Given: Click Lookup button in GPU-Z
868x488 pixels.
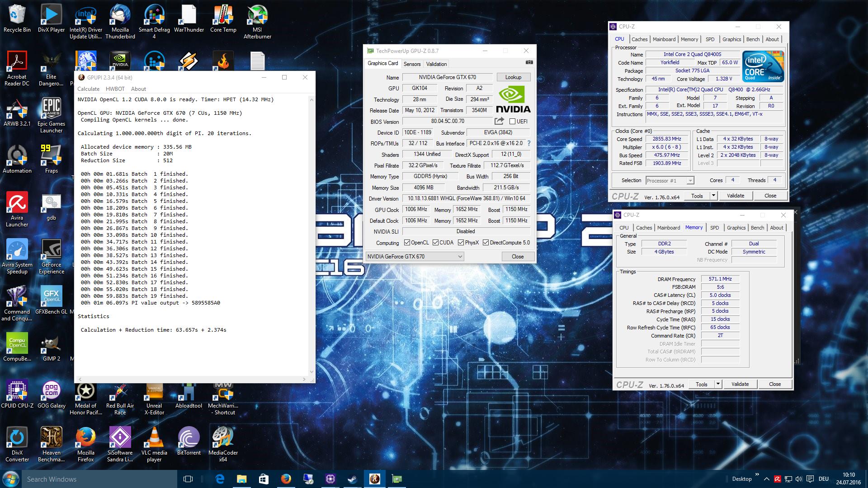Looking at the screenshot, I should click(513, 77).
